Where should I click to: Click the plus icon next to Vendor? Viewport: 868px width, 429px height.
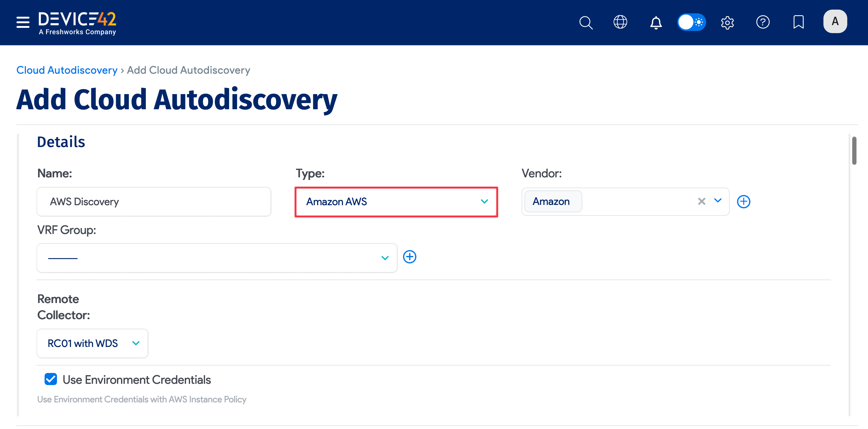[744, 201]
